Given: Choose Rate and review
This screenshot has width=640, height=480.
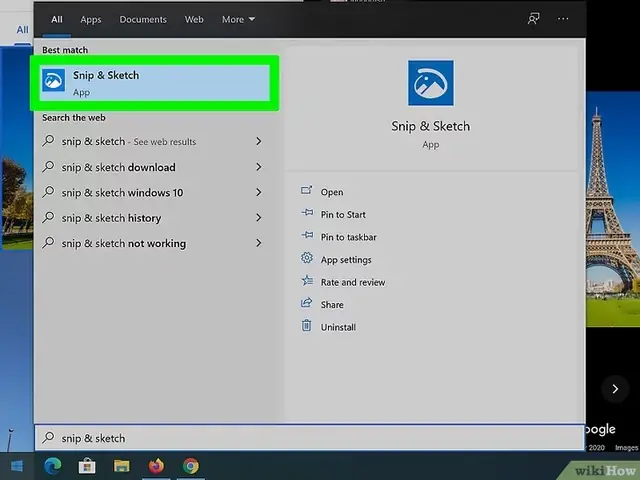Looking at the screenshot, I should pyautogui.click(x=353, y=282).
